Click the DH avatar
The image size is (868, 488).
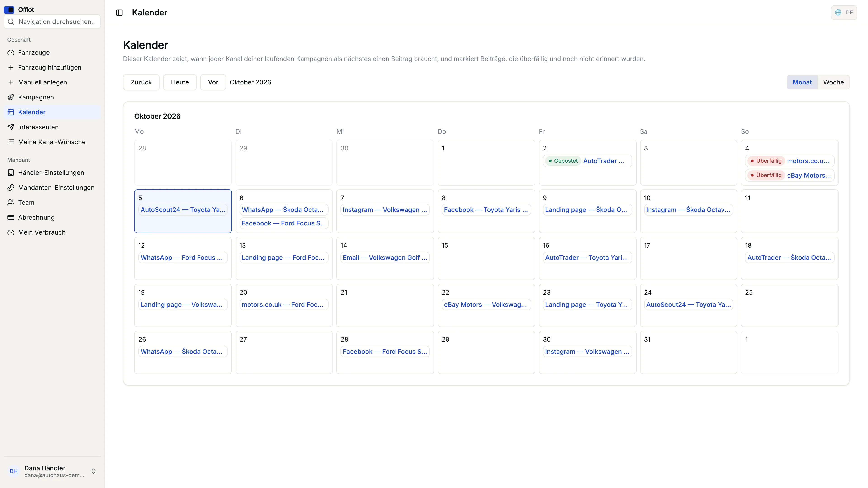pos(14,471)
